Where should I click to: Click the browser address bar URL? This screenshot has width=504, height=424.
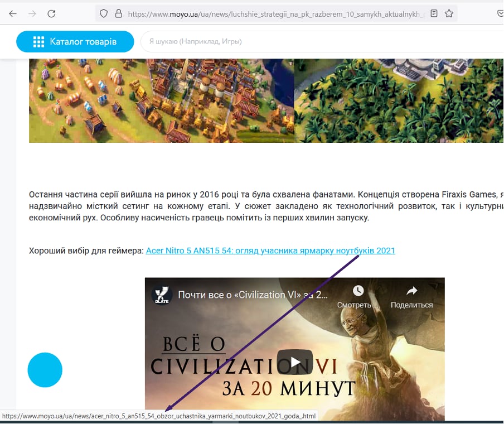[276, 14]
